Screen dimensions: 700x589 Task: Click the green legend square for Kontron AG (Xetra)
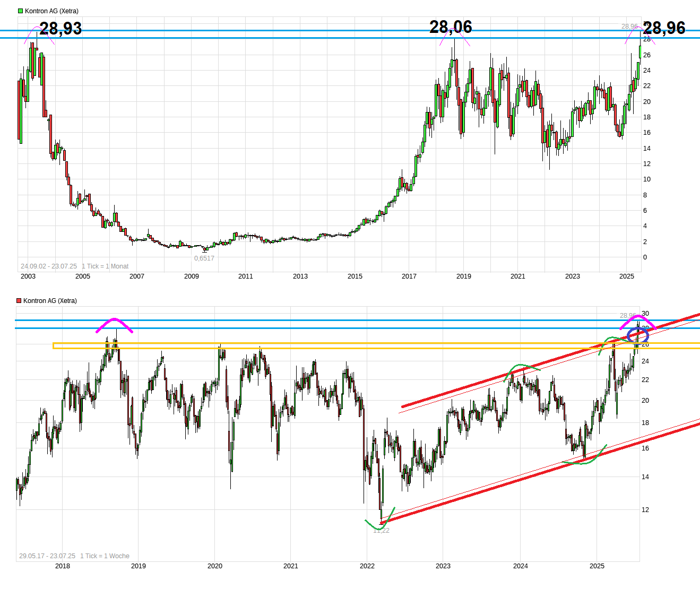pyautogui.click(x=20, y=10)
